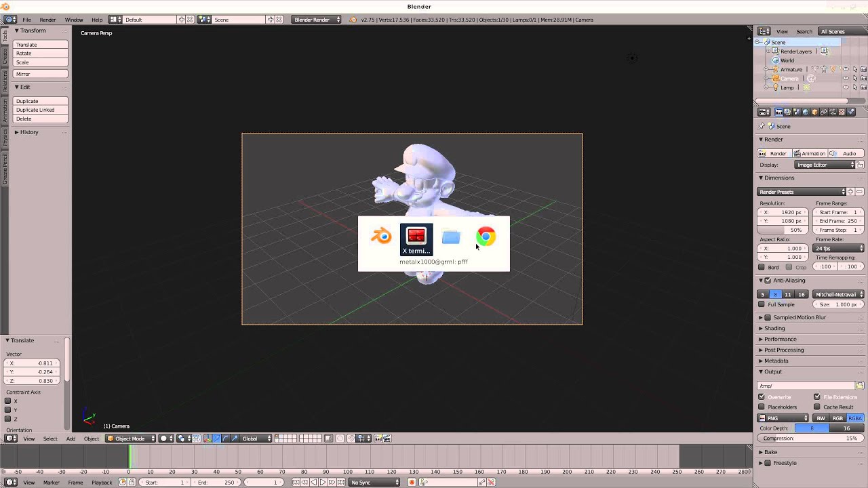Adjust the Compression 15% slider
The image size is (868, 488).
(810, 438)
